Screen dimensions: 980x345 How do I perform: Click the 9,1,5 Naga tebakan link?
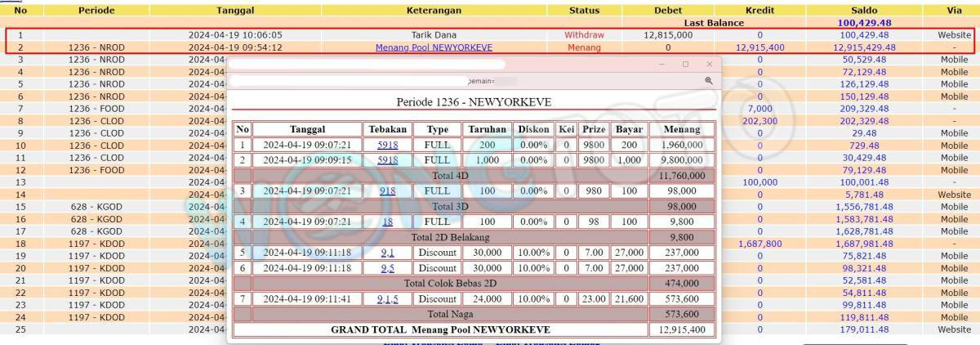[x=388, y=299]
